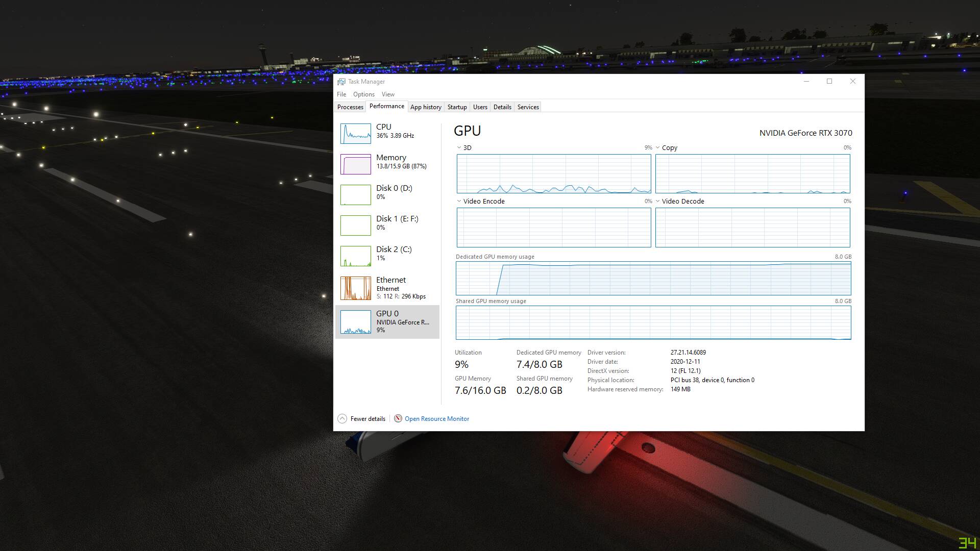Open the Copy engine graph dropdown
This screenshot has height=551, width=980.
point(657,147)
